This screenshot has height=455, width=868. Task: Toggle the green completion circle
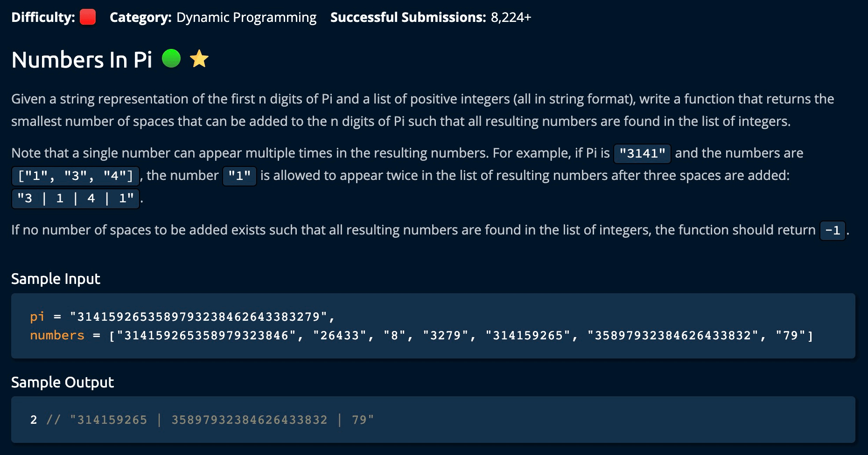pos(171,59)
